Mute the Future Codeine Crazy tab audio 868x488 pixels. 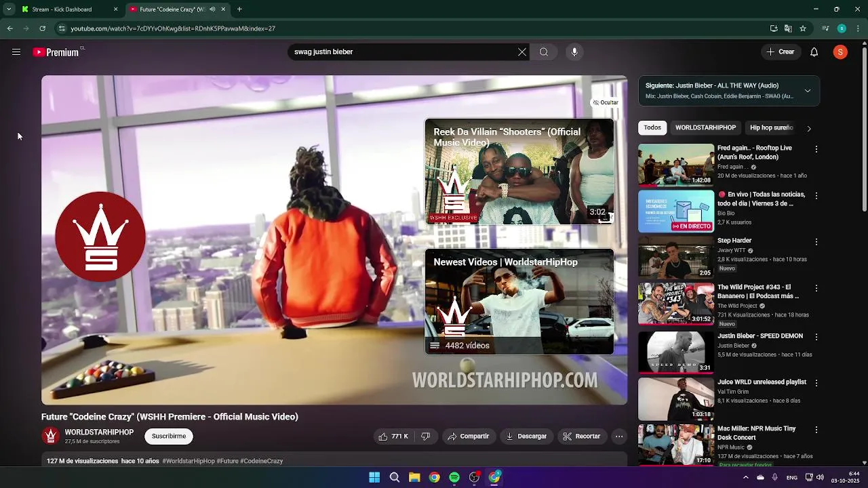[212, 9]
